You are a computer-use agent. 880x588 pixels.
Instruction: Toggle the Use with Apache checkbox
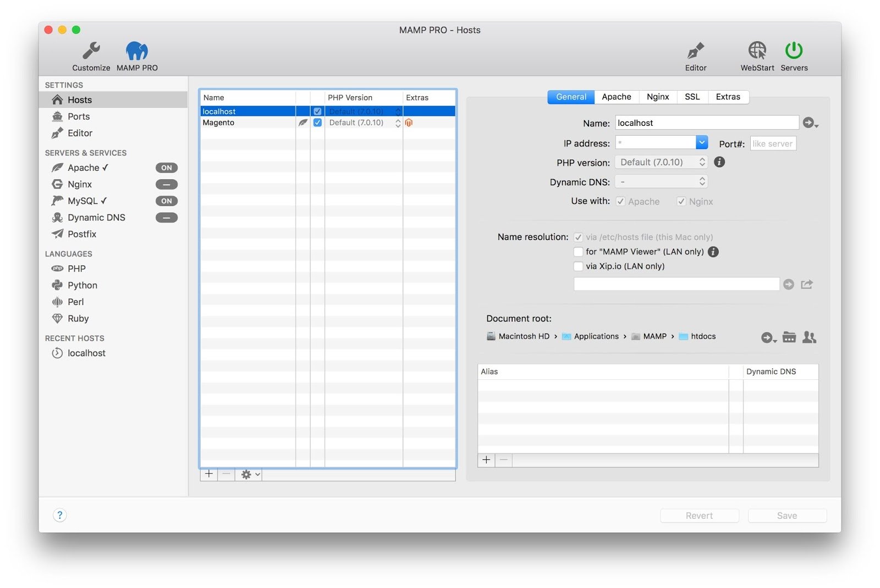pyautogui.click(x=620, y=201)
